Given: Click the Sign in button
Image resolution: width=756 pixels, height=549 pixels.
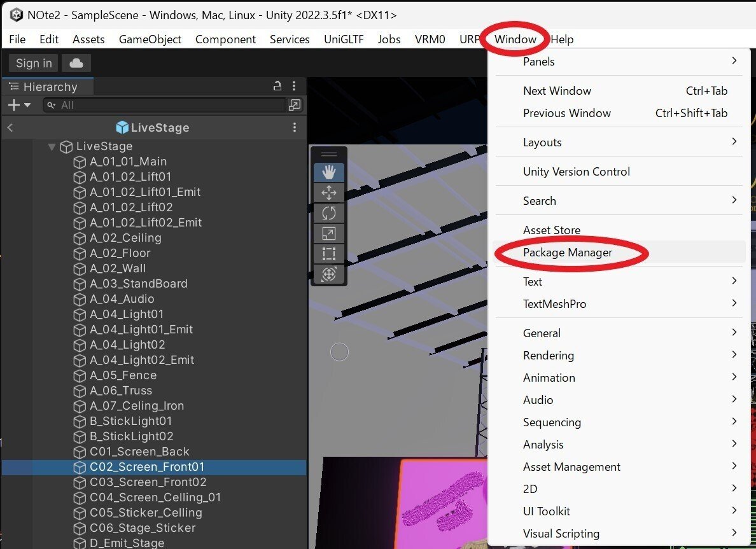Looking at the screenshot, I should (x=34, y=63).
